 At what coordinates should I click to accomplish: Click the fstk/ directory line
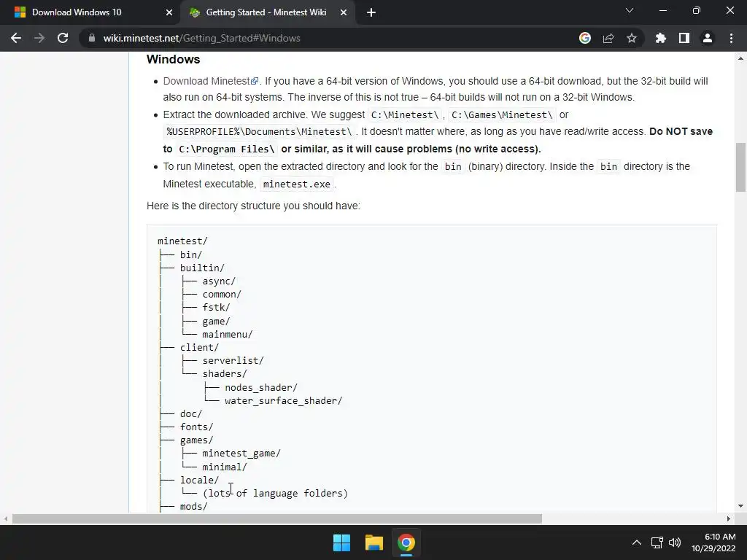coord(216,308)
